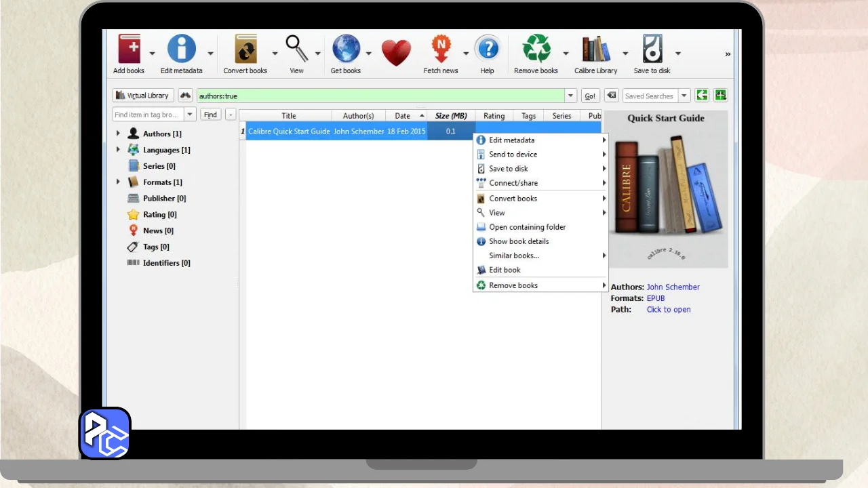Click the Find item in tag browser field

pos(147,115)
